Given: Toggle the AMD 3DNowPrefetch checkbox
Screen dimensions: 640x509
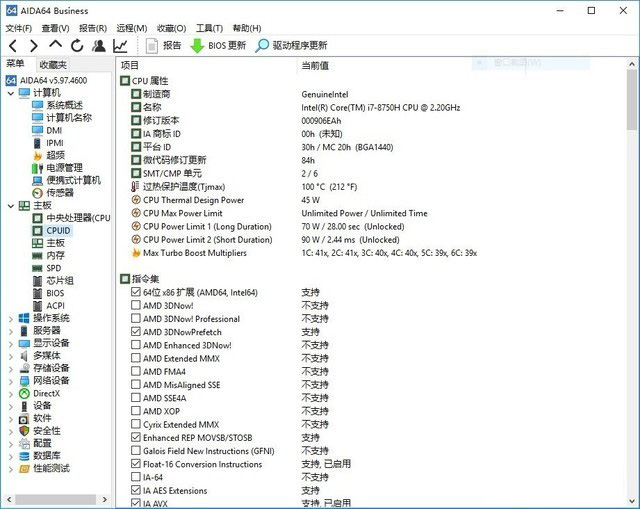Looking at the screenshot, I should coord(136,332).
